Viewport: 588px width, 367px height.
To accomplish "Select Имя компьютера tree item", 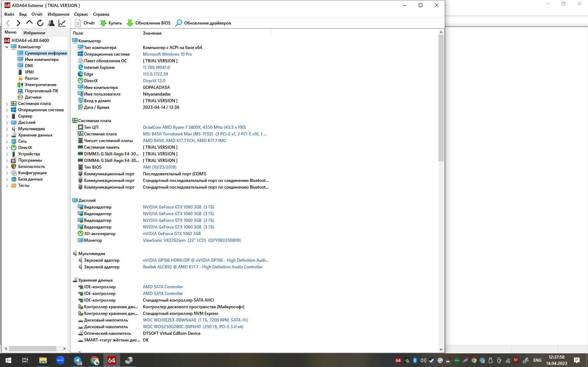I will (x=38, y=59).
